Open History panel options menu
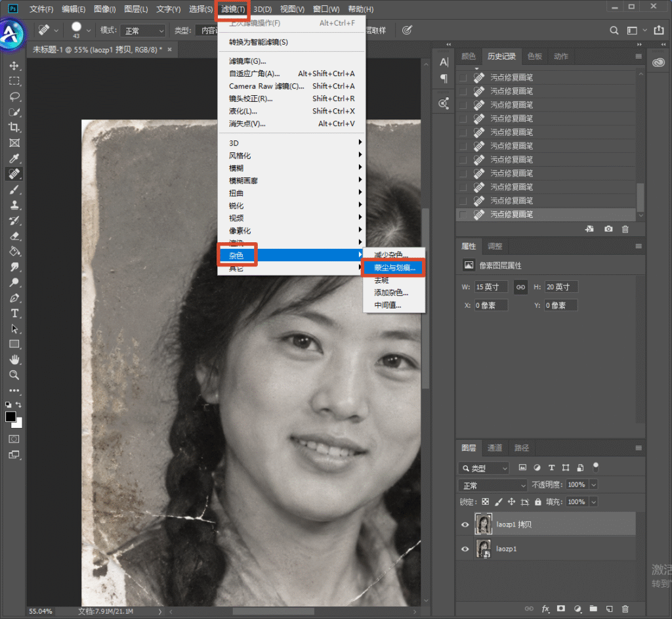 tap(639, 56)
